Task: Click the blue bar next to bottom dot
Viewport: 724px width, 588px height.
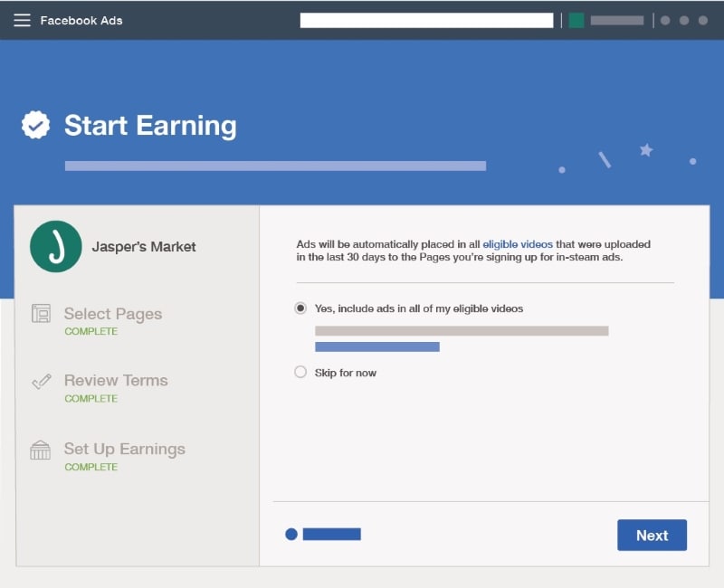Action: pos(331,534)
